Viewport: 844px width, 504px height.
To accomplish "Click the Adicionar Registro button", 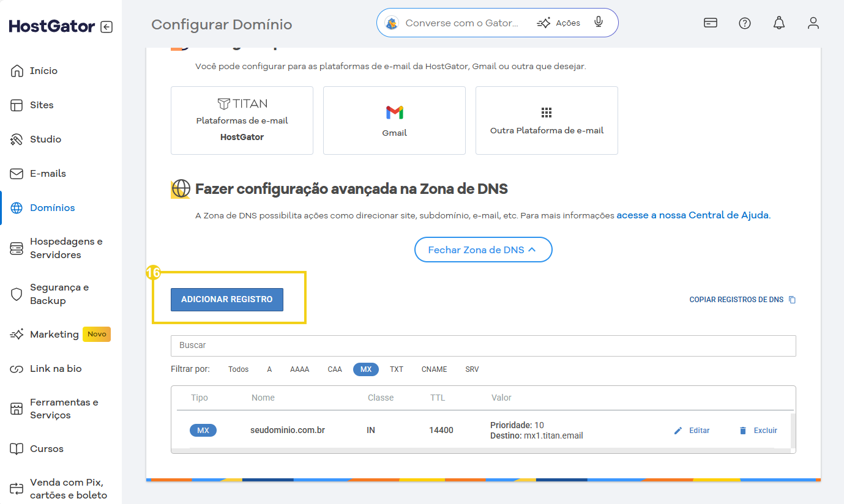I will [x=226, y=300].
